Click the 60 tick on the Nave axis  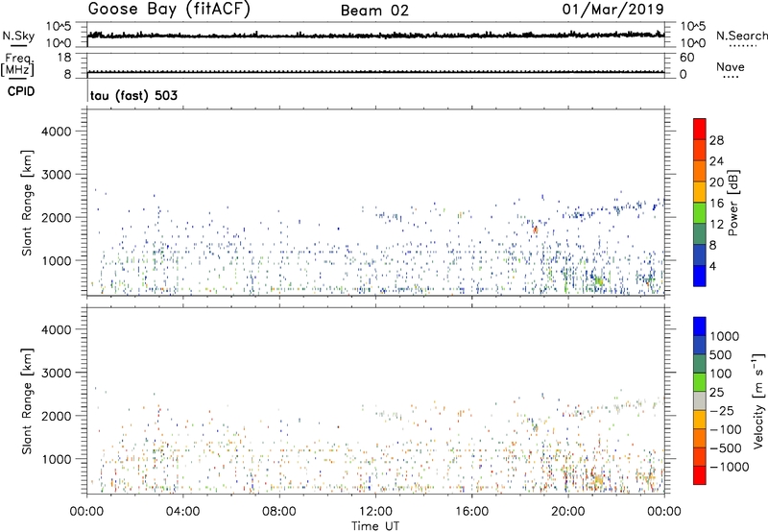point(687,58)
